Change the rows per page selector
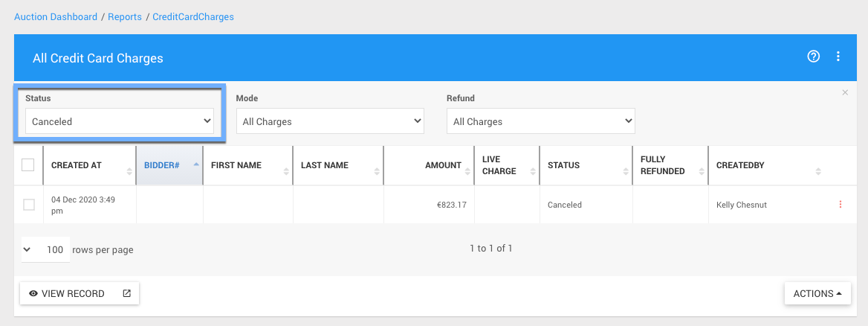 pyautogui.click(x=46, y=250)
